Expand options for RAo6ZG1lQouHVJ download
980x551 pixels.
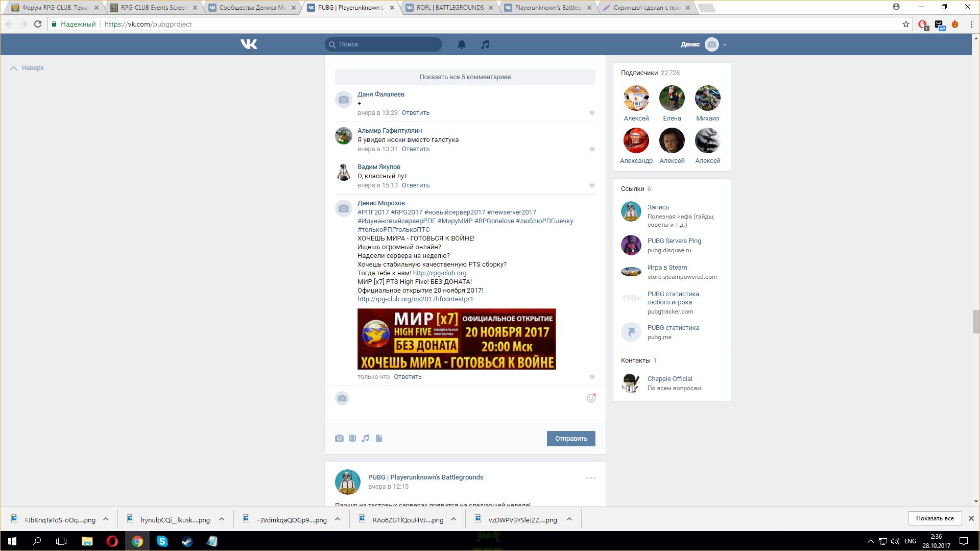pos(453,519)
